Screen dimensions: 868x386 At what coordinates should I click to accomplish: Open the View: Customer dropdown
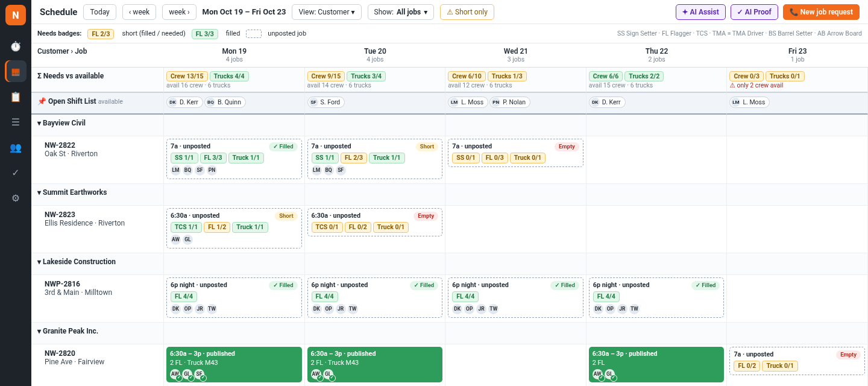327,12
